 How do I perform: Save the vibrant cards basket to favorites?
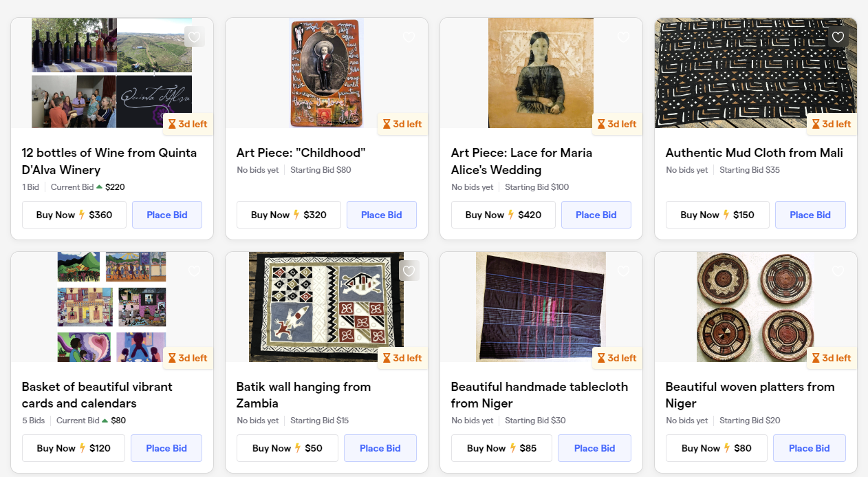(195, 271)
